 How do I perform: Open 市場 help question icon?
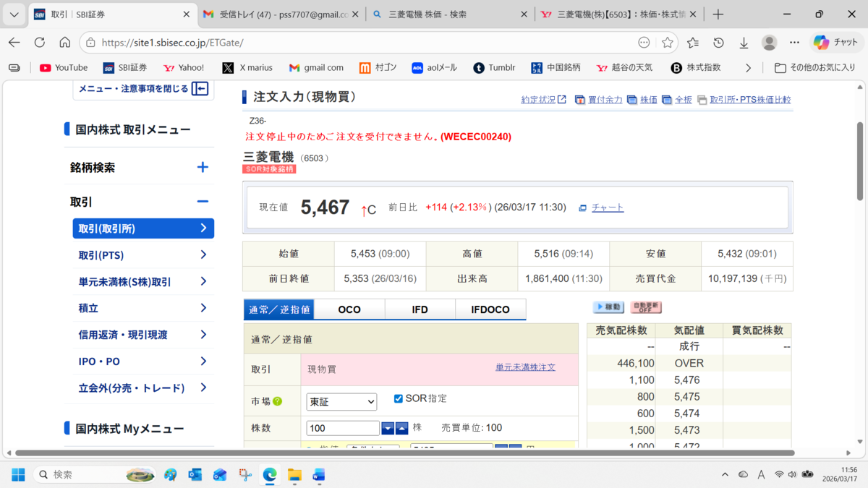coord(277,402)
